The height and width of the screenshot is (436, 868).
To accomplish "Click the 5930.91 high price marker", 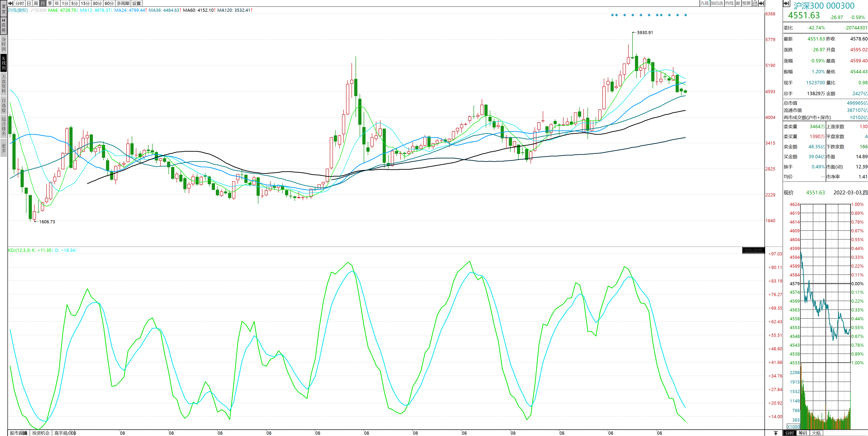I will [645, 33].
